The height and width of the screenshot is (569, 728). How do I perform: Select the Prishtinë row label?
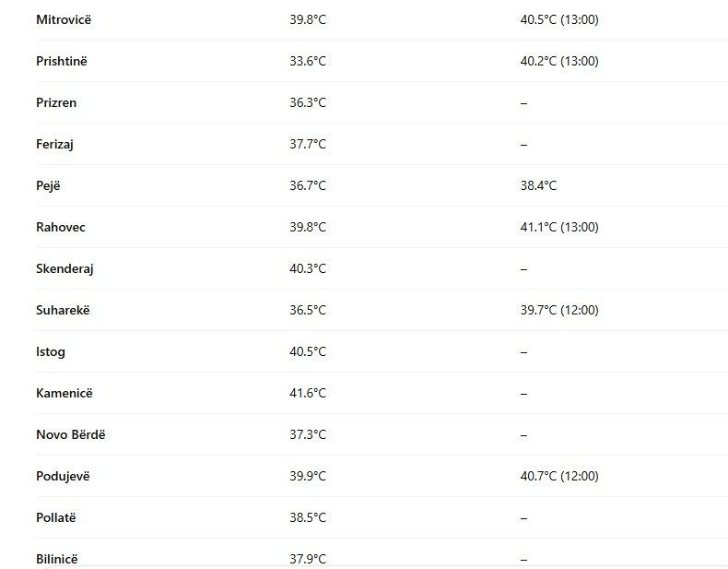pos(62,61)
